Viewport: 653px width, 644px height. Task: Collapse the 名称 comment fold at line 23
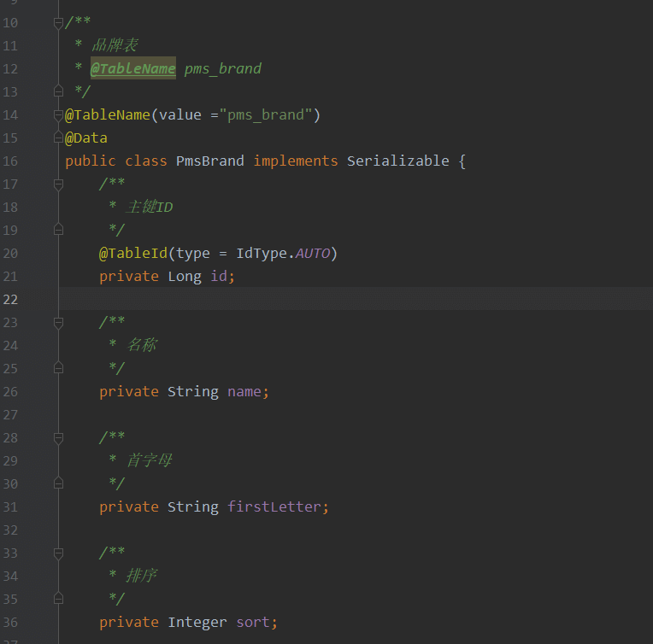pyautogui.click(x=58, y=323)
